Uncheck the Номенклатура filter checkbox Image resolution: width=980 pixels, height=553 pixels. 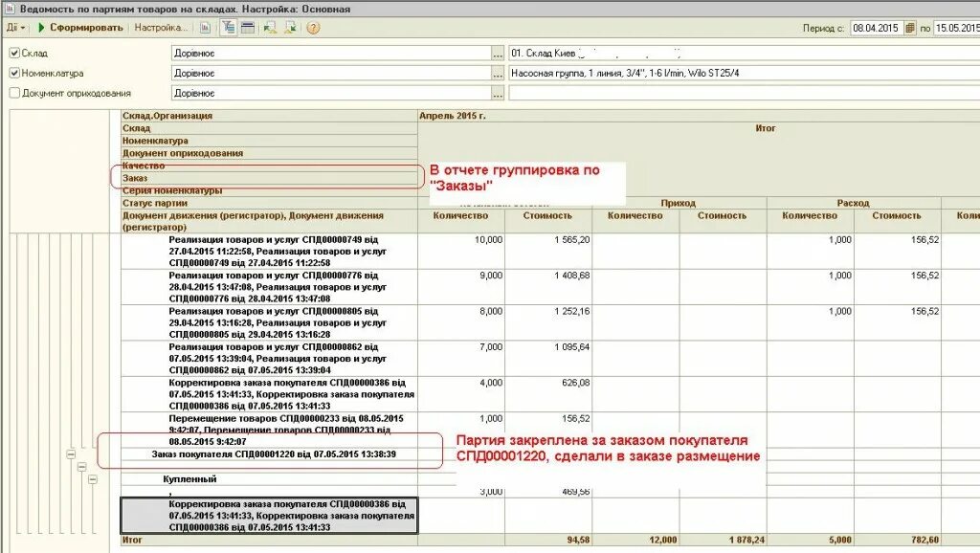coord(14,73)
